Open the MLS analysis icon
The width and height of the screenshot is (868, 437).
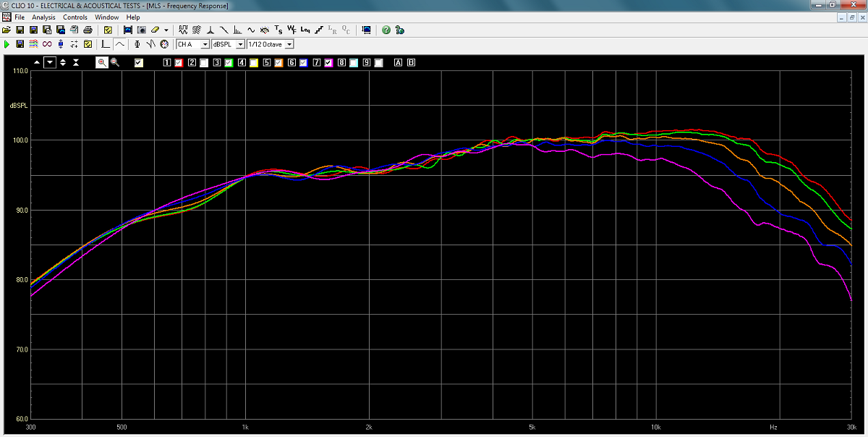pos(183,30)
